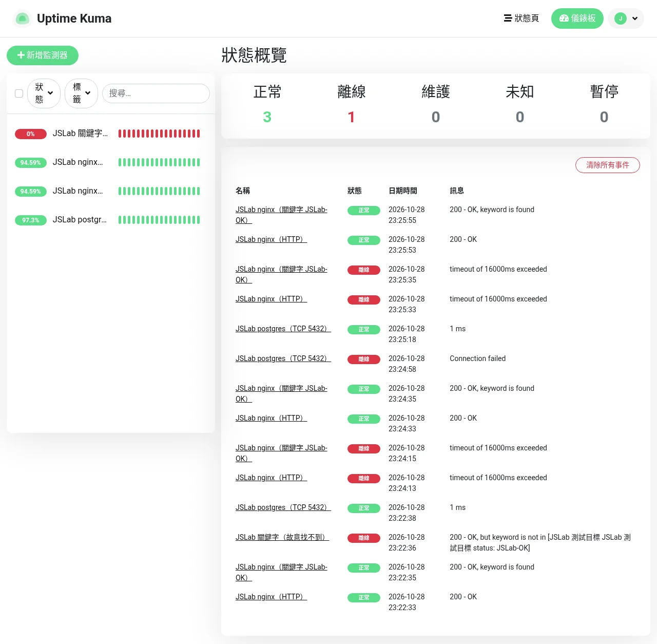Click 正常 badge in 23:25:55 row
The height and width of the screenshot is (644, 657).
point(364,211)
